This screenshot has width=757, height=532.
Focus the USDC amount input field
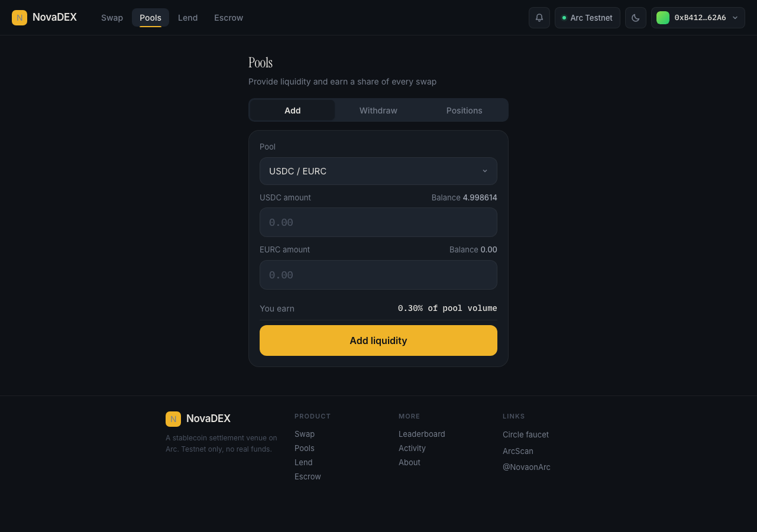coord(378,222)
